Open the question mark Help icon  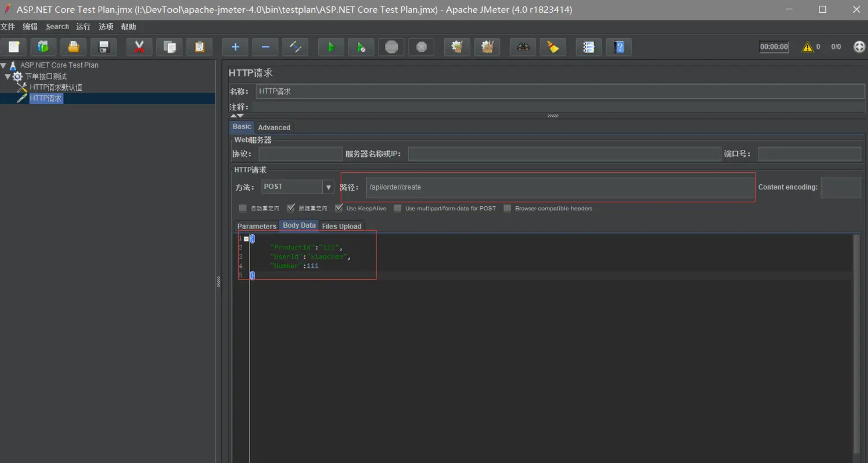619,47
